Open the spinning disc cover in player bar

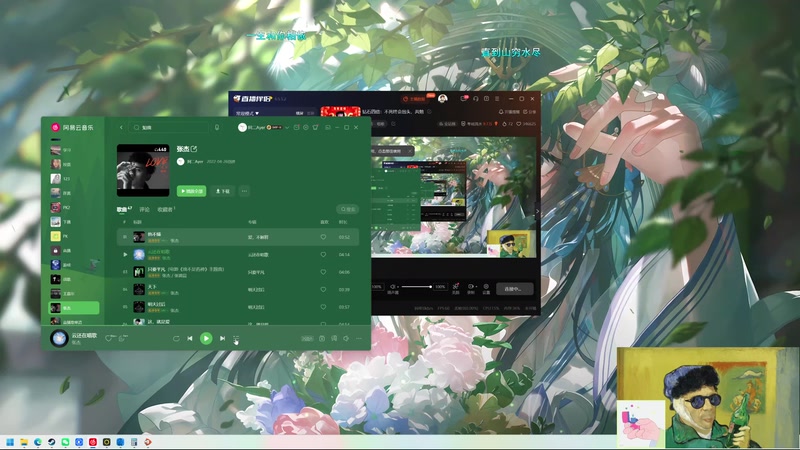point(59,338)
